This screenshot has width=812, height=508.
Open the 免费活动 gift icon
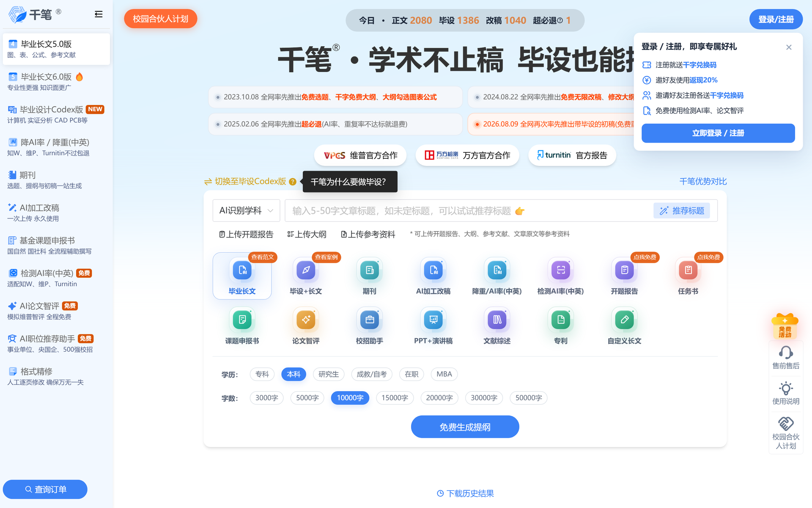(785, 326)
